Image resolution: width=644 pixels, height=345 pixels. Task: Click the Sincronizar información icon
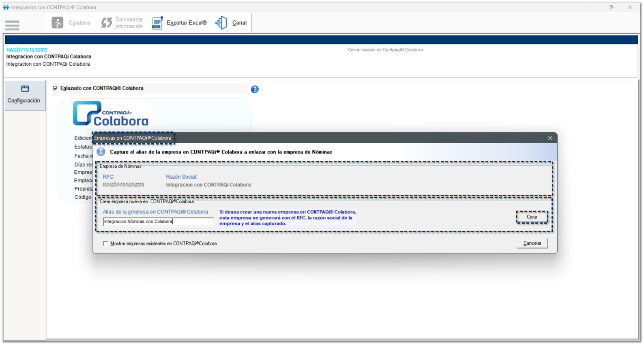(x=107, y=23)
